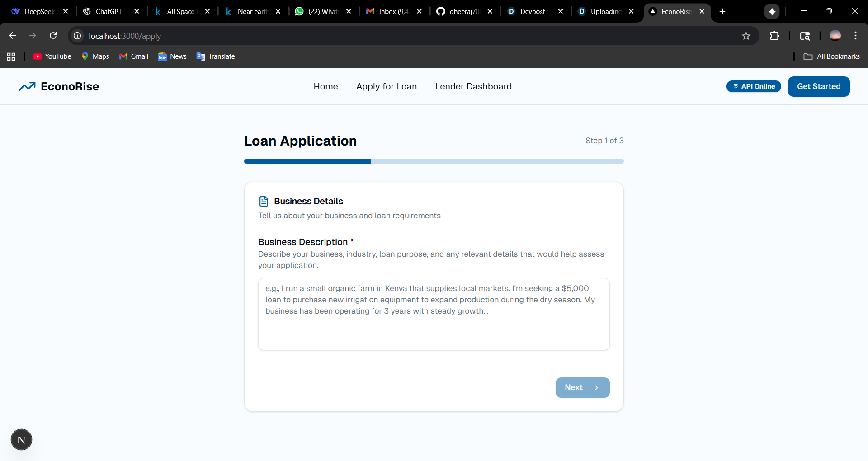Navigate to Home in the site header

pos(326,86)
